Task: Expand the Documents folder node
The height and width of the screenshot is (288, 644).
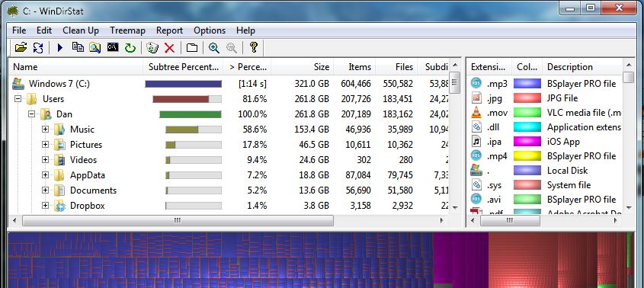Action: 45,190
